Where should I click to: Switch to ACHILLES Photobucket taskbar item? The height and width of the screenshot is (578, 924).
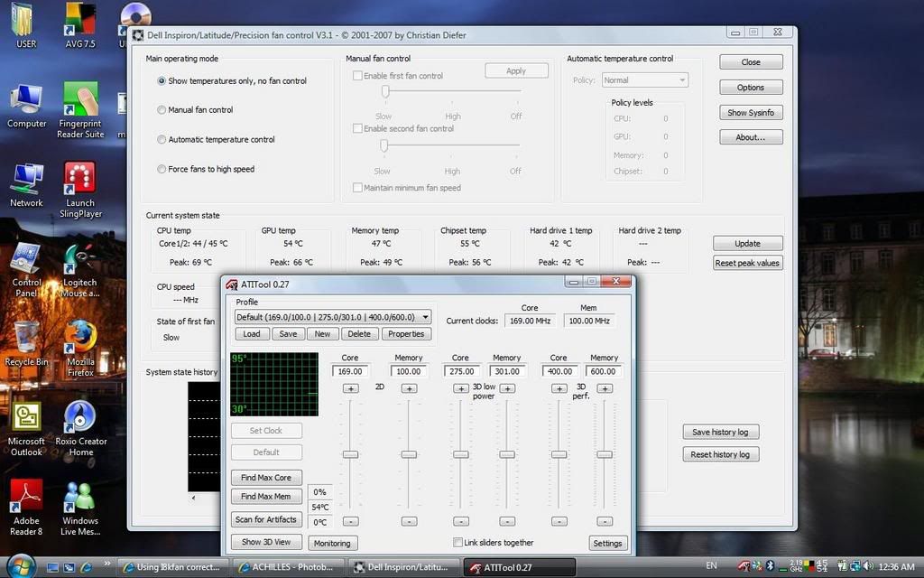click(x=290, y=567)
